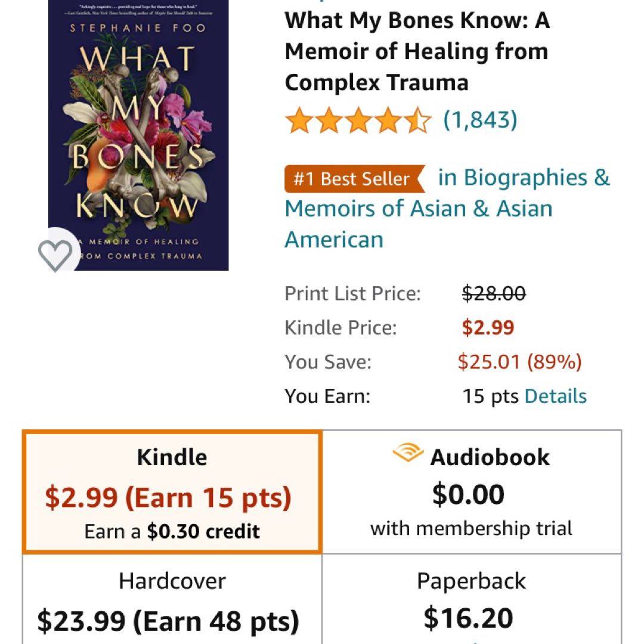This screenshot has width=644, height=644.
Task: Select the Kindle format option
Action: click(172, 493)
